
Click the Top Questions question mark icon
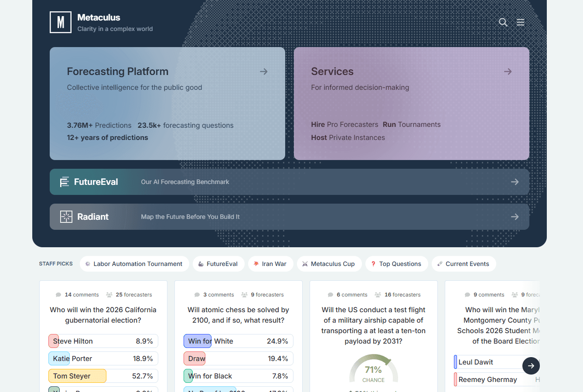373,264
